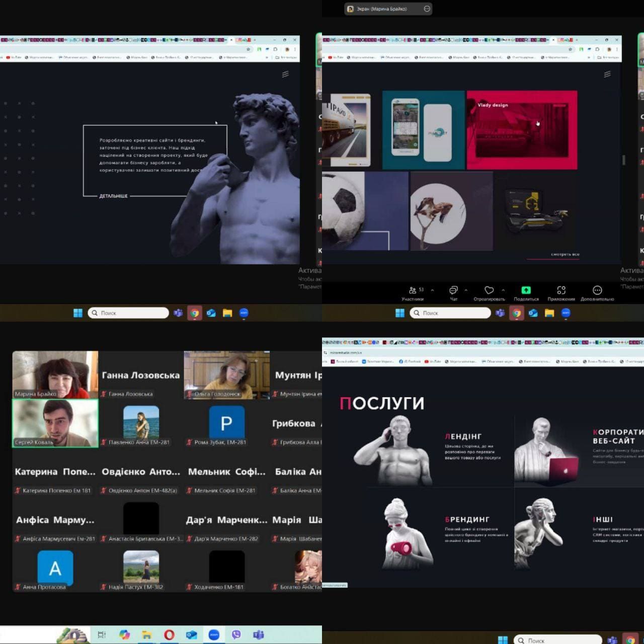Click the ДЕТАЛЬНІШЕ link under the site description
644x644 pixels.
113,196
